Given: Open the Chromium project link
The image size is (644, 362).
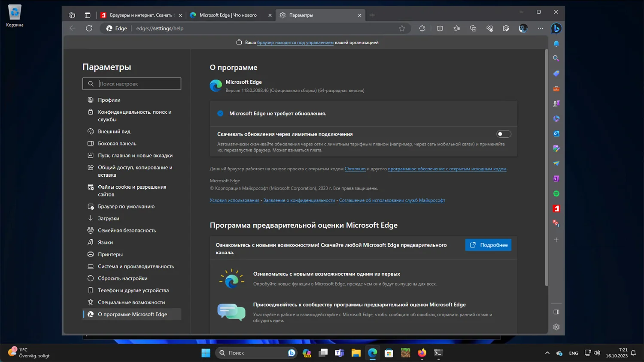Looking at the screenshot, I should (355, 169).
